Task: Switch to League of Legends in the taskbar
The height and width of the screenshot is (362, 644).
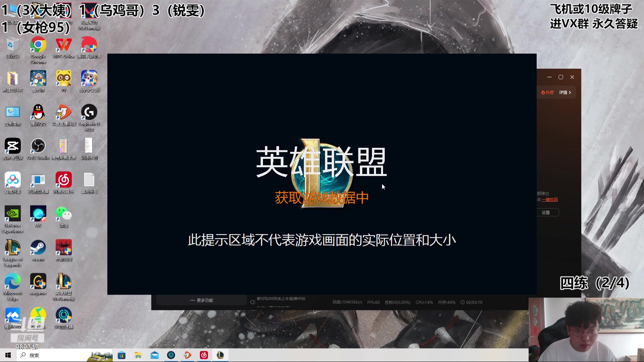Action: [x=220, y=355]
